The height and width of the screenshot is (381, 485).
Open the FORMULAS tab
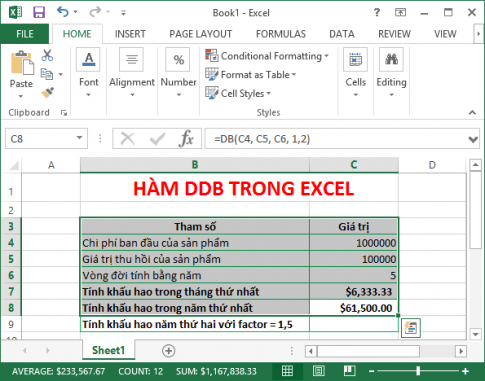point(281,34)
